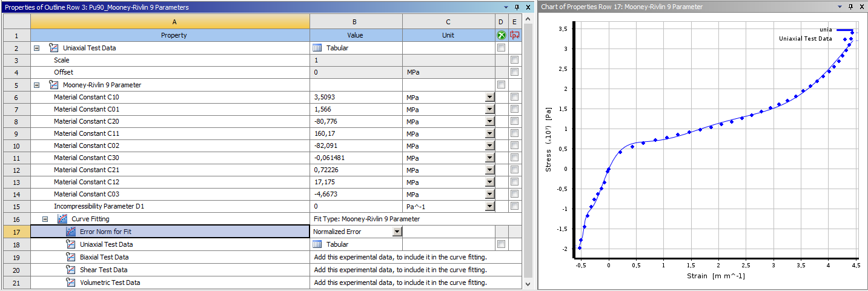Toggle the parameterize checkbox for Material Constant C10
This screenshot has height=291, width=868.
(x=514, y=97)
